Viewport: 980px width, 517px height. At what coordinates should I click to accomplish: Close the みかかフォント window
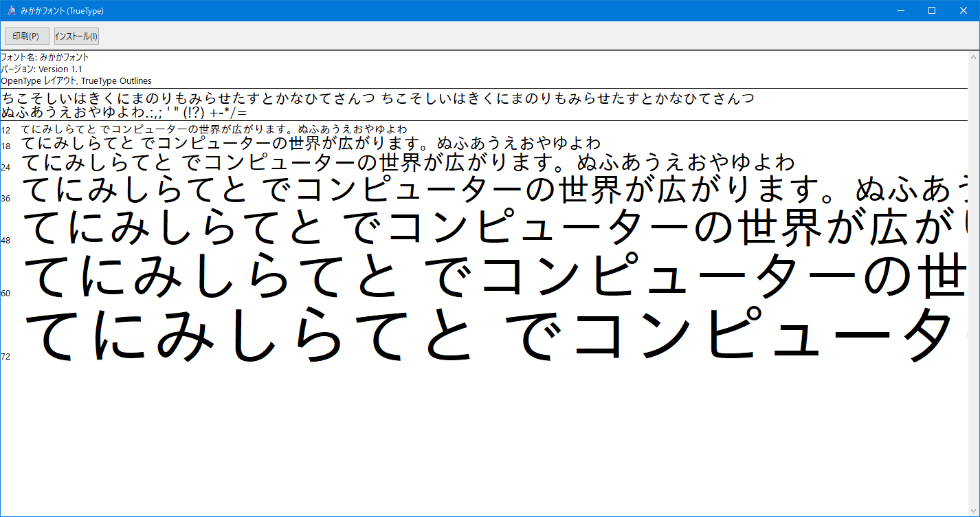(x=964, y=10)
